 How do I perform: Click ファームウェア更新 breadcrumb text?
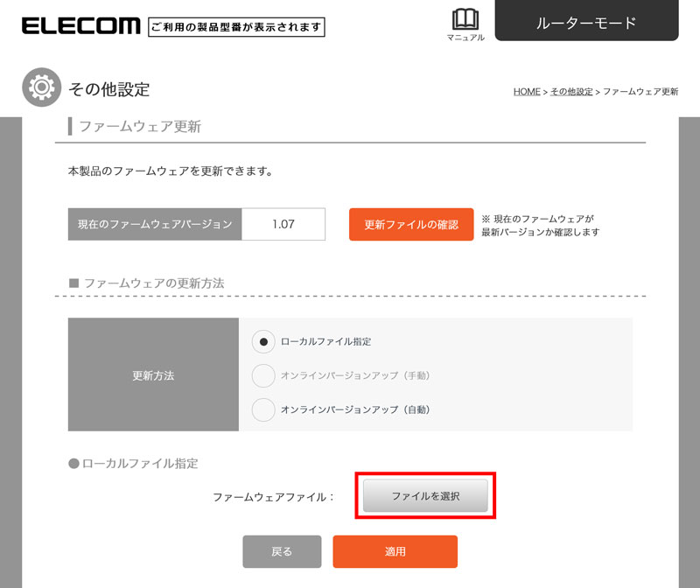640,92
